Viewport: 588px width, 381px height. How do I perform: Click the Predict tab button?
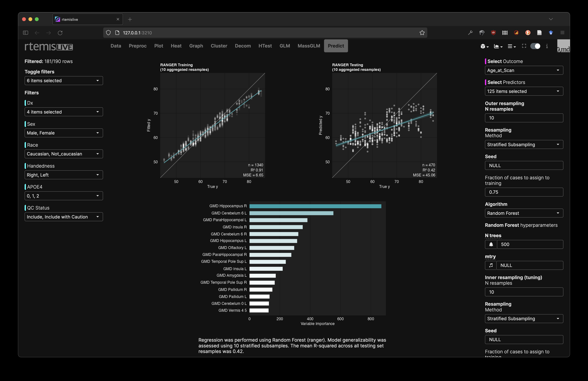click(x=336, y=46)
